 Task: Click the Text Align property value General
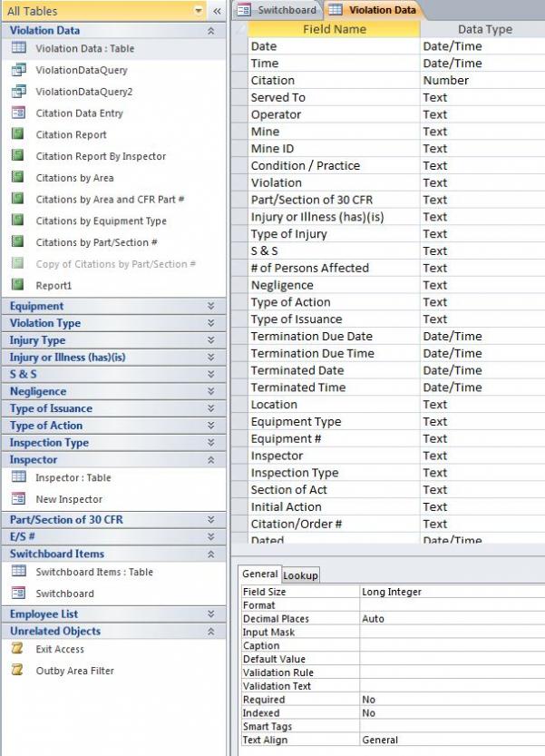tap(453, 740)
